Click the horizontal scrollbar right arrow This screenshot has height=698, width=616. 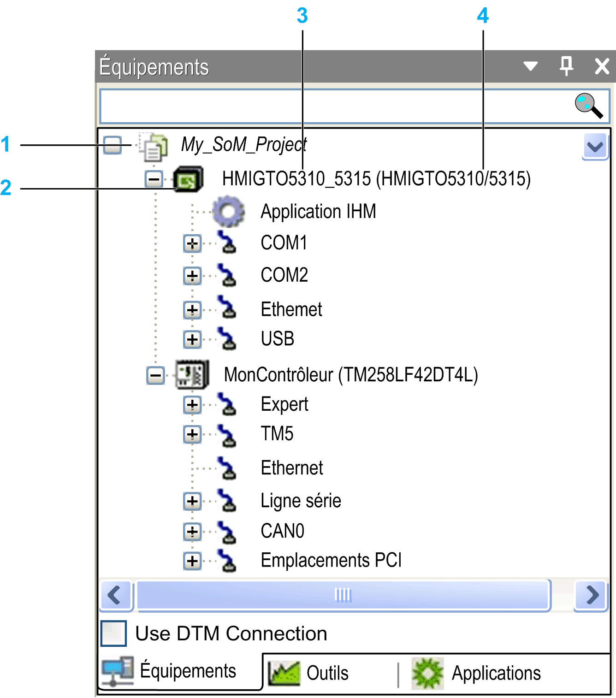pyautogui.click(x=592, y=595)
